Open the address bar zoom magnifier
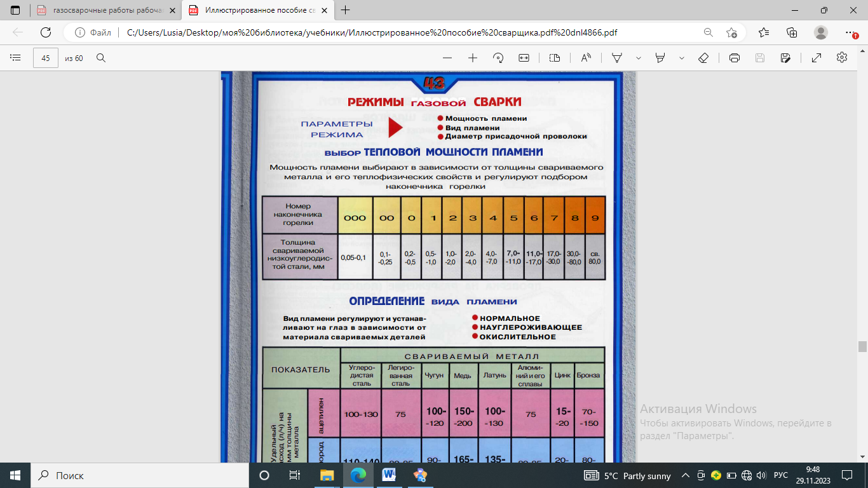Viewport: 868px width, 488px height. pyautogui.click(x=708, y=32)
